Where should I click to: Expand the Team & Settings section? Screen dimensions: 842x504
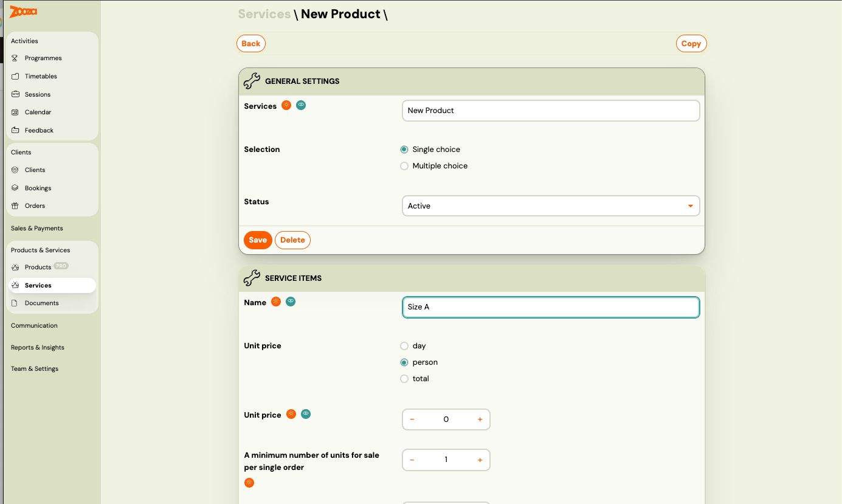click(x=34, y=368)
